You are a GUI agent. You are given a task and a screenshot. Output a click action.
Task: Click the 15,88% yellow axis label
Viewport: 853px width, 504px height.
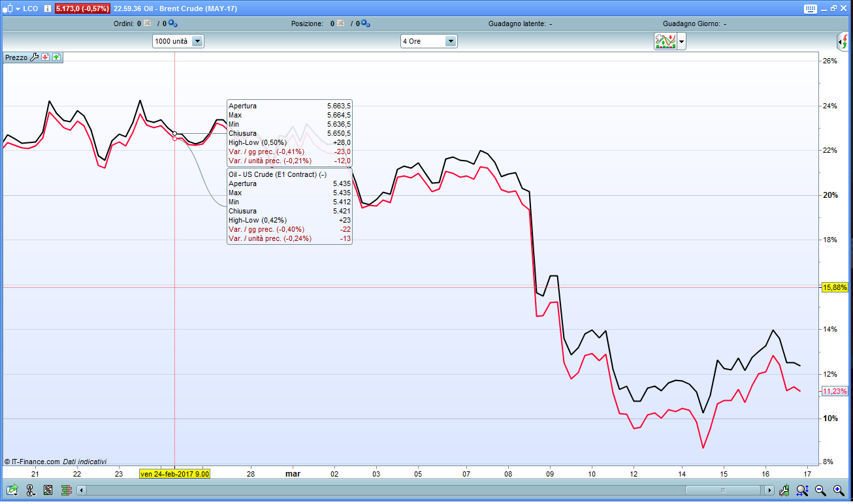coord(835,287)
